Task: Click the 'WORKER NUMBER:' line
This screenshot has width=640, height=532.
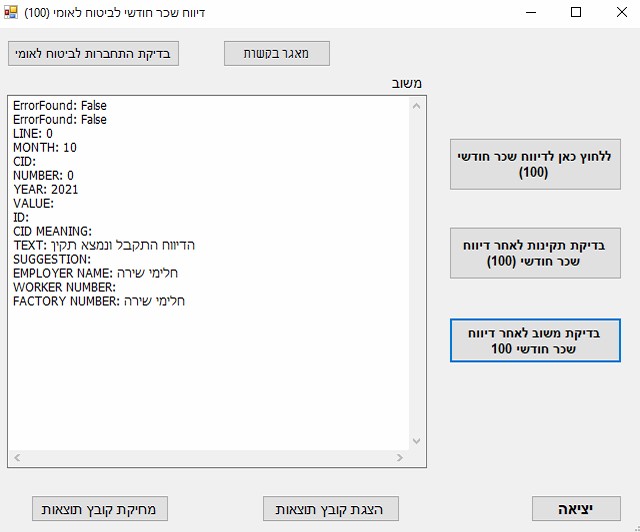Action: (x=64, y=287)
